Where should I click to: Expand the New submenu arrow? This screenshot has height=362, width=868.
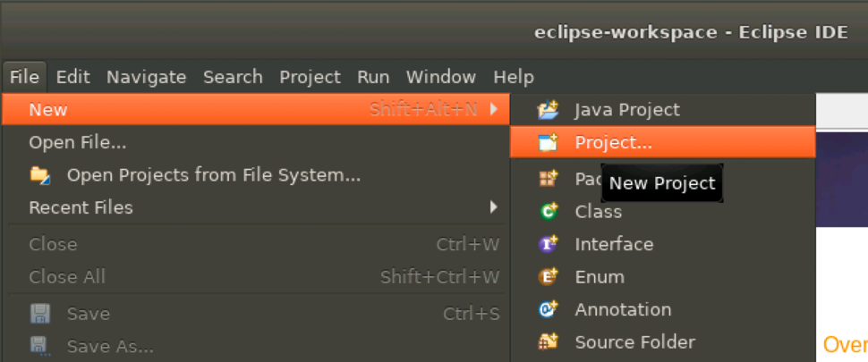[493, 110]
